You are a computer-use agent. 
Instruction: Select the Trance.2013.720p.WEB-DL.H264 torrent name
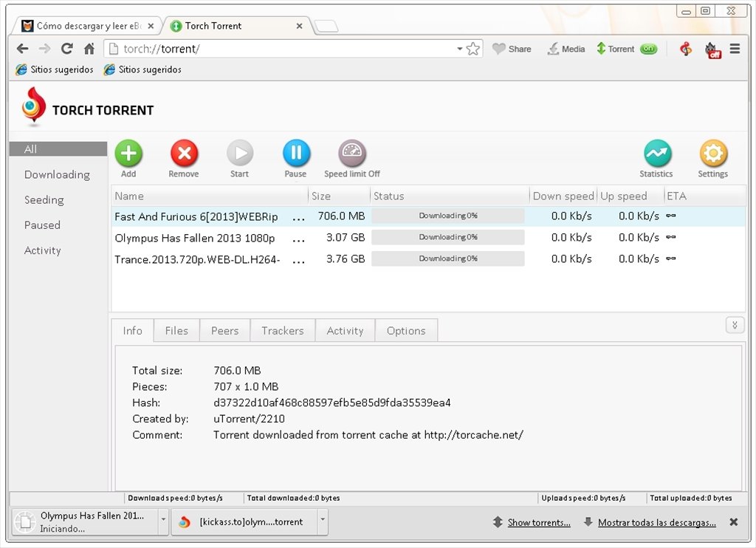coord(197,259)
